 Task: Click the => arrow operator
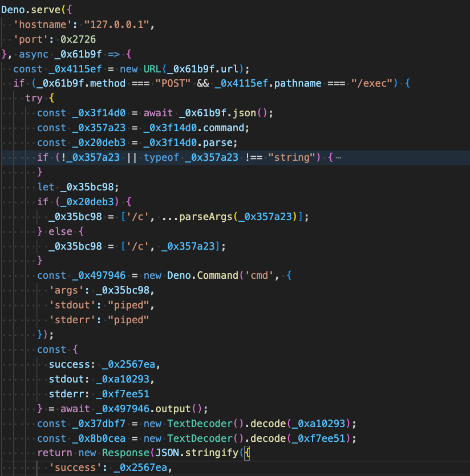tap(114, 54)
